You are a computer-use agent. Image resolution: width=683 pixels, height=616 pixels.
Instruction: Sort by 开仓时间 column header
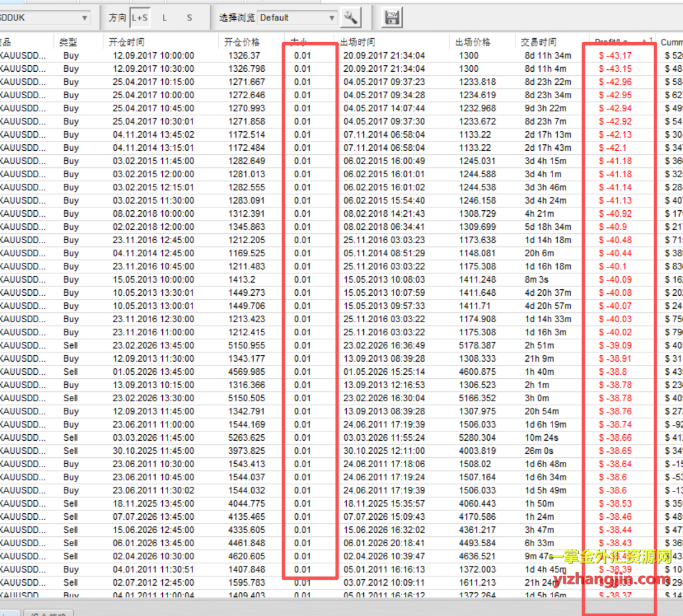click(127, 42)
